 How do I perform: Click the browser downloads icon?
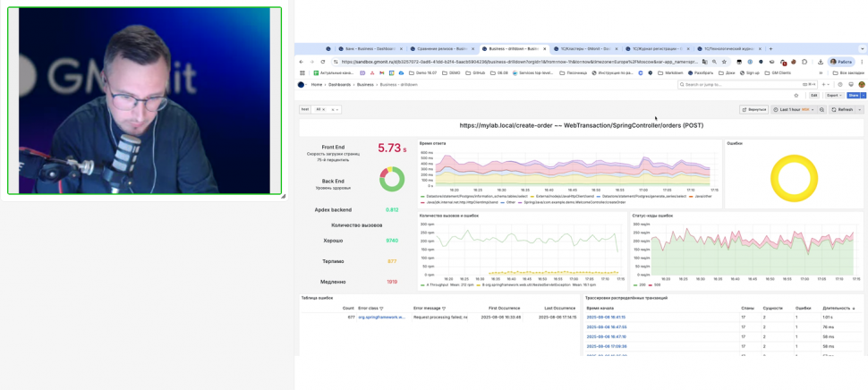click(821, 62)
